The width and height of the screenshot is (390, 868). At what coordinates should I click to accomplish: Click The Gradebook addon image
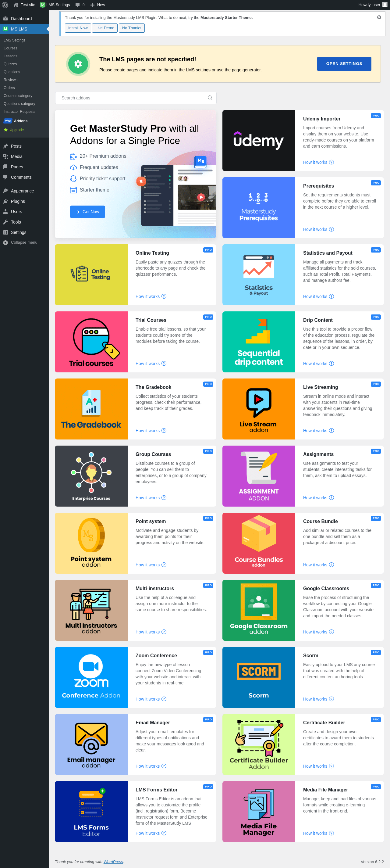click(91, 409)
